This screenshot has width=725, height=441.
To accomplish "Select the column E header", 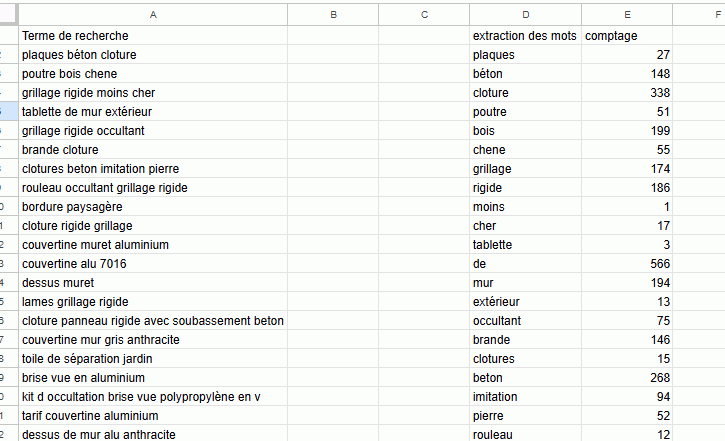I will pos(626,14).
